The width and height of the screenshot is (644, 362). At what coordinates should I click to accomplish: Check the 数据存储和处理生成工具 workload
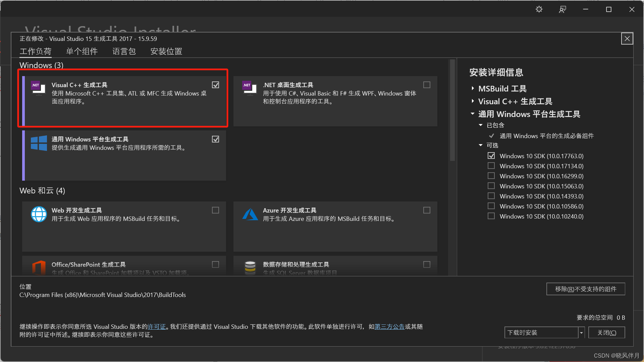[x=427, y=264]
